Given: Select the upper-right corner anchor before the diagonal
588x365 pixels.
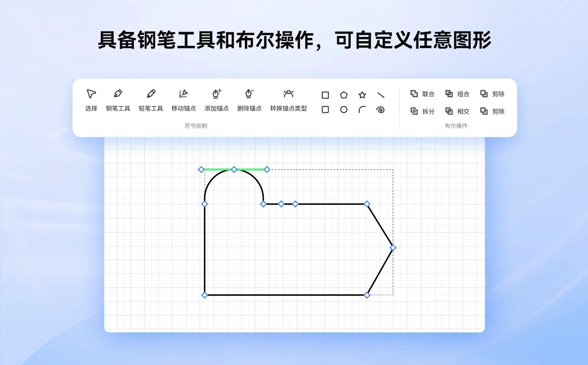Looking at the screenshot, I should point(367,204).
